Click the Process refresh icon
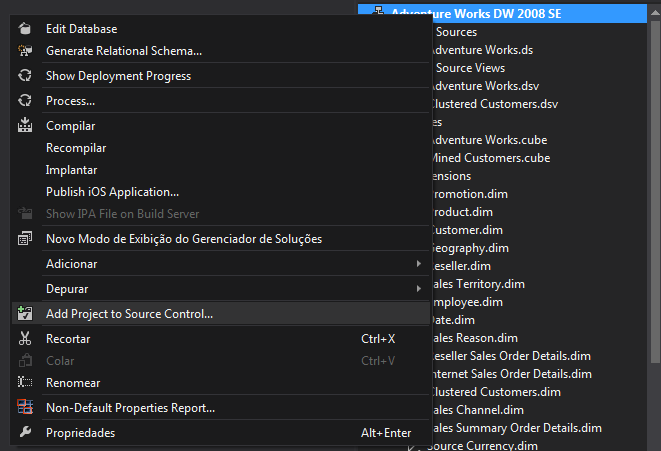 (25, 101)
